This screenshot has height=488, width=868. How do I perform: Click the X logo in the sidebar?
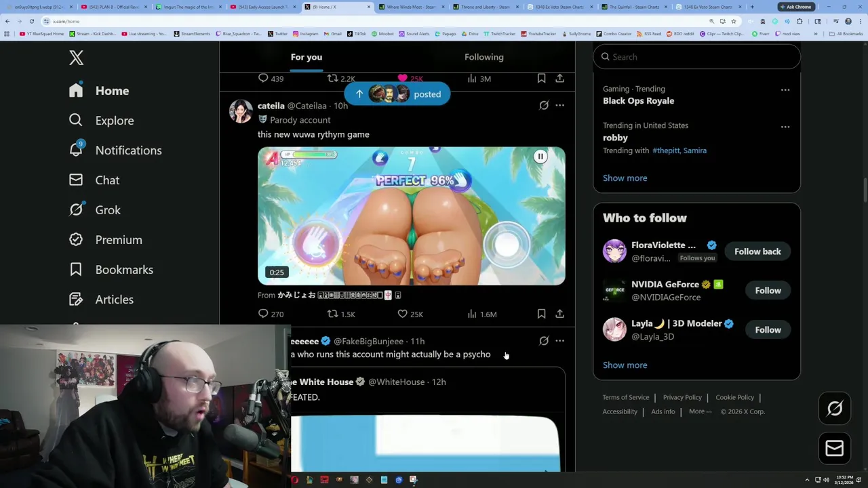click(x=76, y=58)
